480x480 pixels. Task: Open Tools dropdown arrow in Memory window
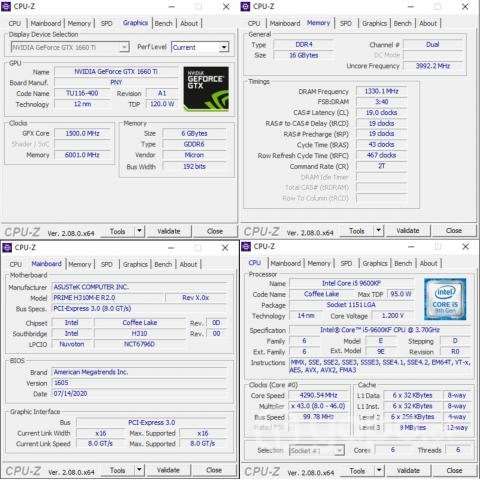click(378, 230)
